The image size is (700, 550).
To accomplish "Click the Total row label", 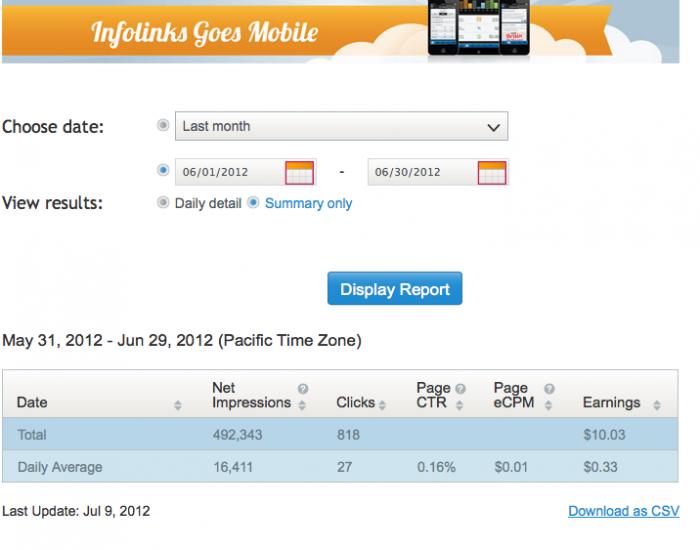I will 32,434.
